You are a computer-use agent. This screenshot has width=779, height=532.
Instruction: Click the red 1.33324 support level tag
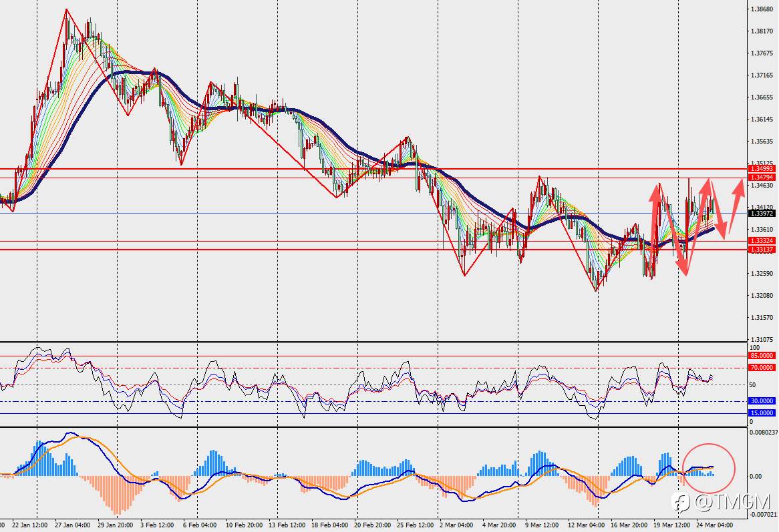click(x=762, y=241)
